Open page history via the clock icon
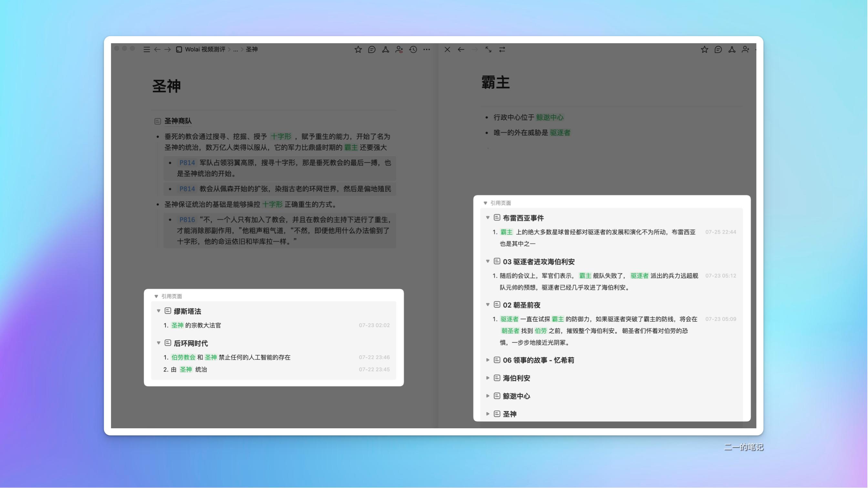Viewport: 868px width, 488px height. coord(413,49)
